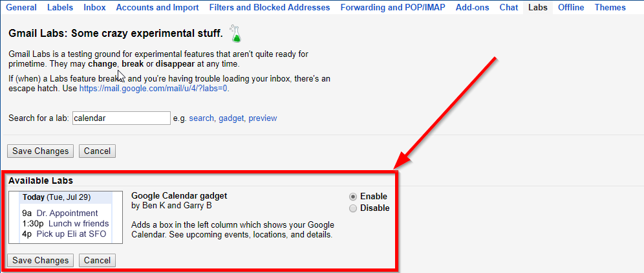Select Disable for Google Calendar gadget
Screen dimensions: 644x273
(x=353, y=208)
